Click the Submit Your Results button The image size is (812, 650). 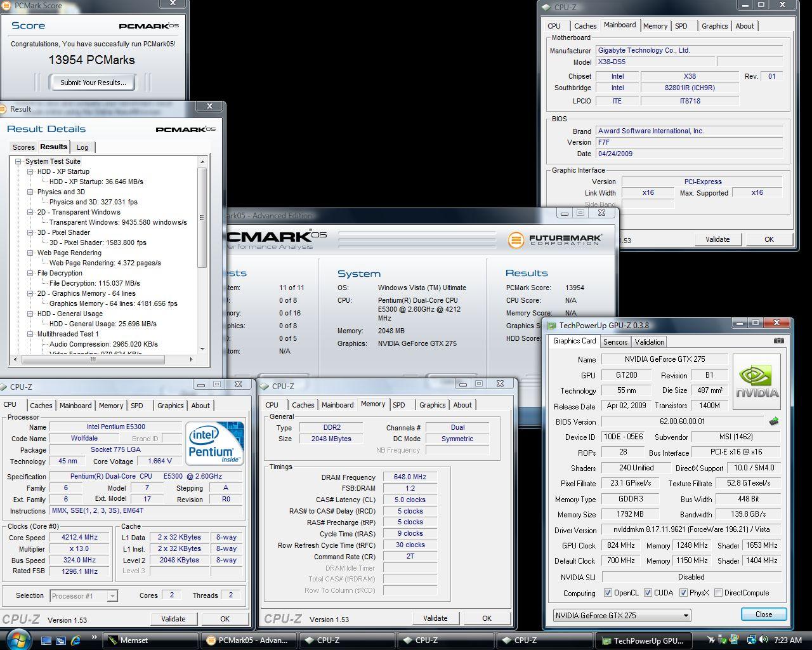(93, 83)
